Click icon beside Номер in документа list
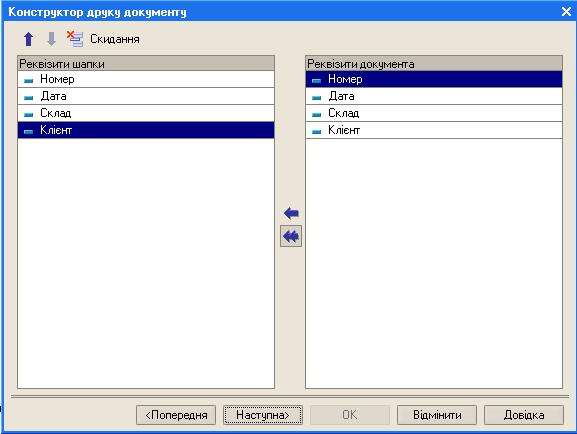 316,80
